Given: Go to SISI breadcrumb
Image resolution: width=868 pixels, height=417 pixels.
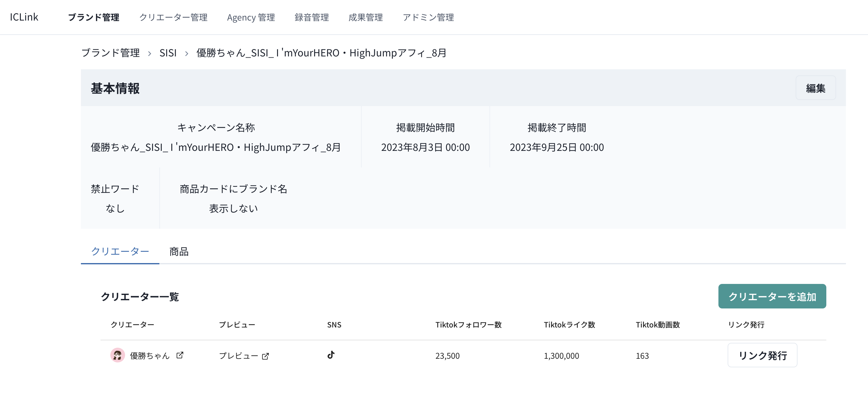Looking at the screenshot, I should [168, 53].
